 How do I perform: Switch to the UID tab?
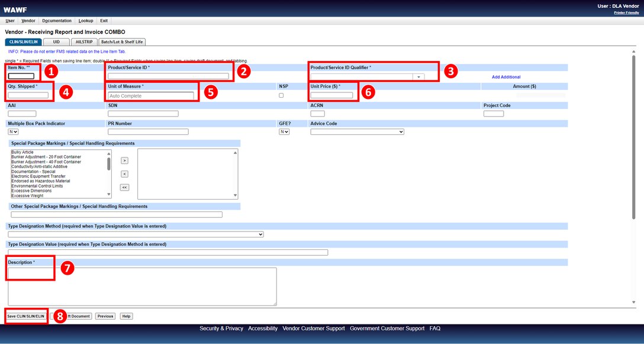click(56, 42)
